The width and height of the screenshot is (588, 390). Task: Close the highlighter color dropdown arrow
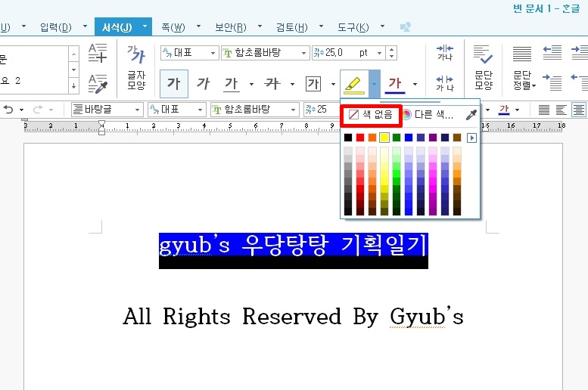pos(375,84)
